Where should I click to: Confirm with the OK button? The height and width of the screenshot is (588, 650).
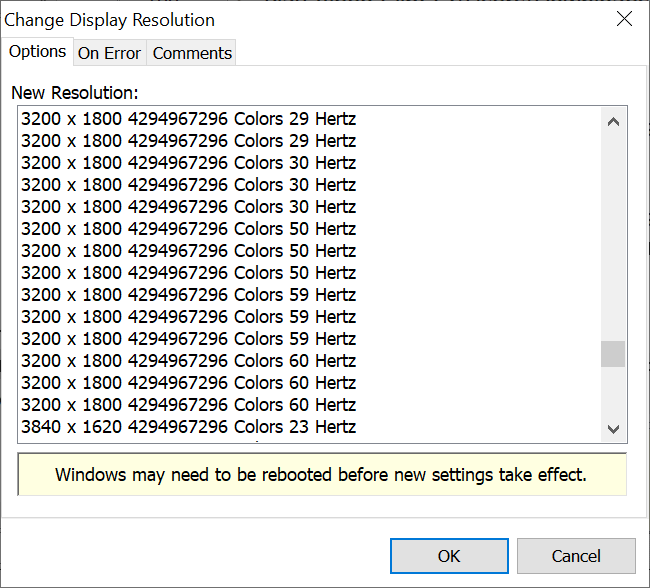449,556
